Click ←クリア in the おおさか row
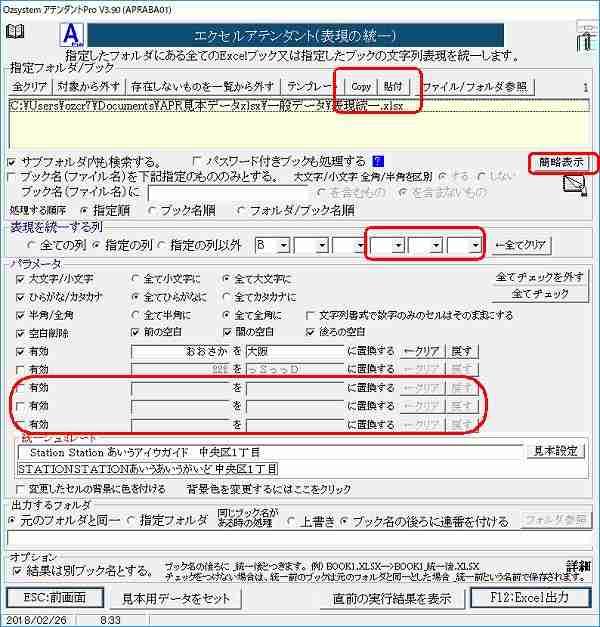 pyautogui.click(x=422, y=352)
